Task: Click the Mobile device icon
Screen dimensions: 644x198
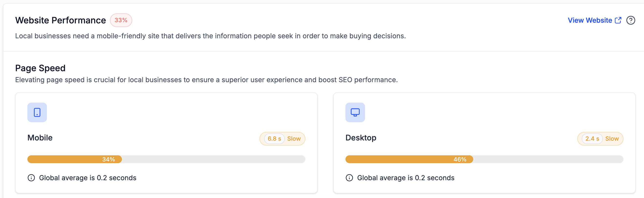Action: click(37, 112)
